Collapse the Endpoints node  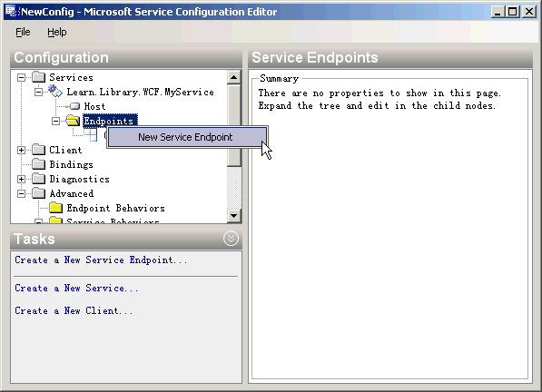pos(55,121)
